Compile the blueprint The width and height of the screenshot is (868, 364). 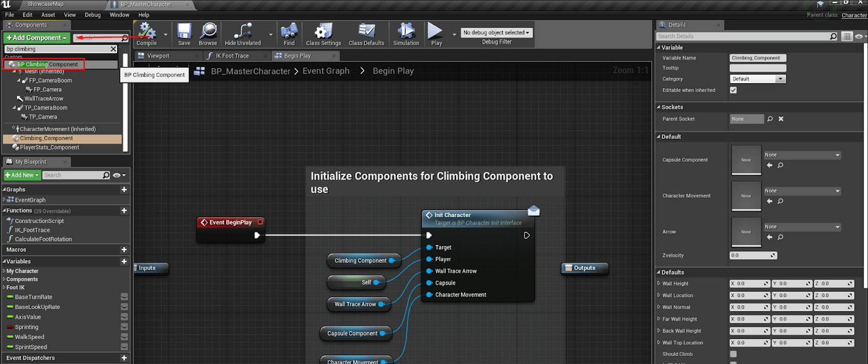[146, 34]
